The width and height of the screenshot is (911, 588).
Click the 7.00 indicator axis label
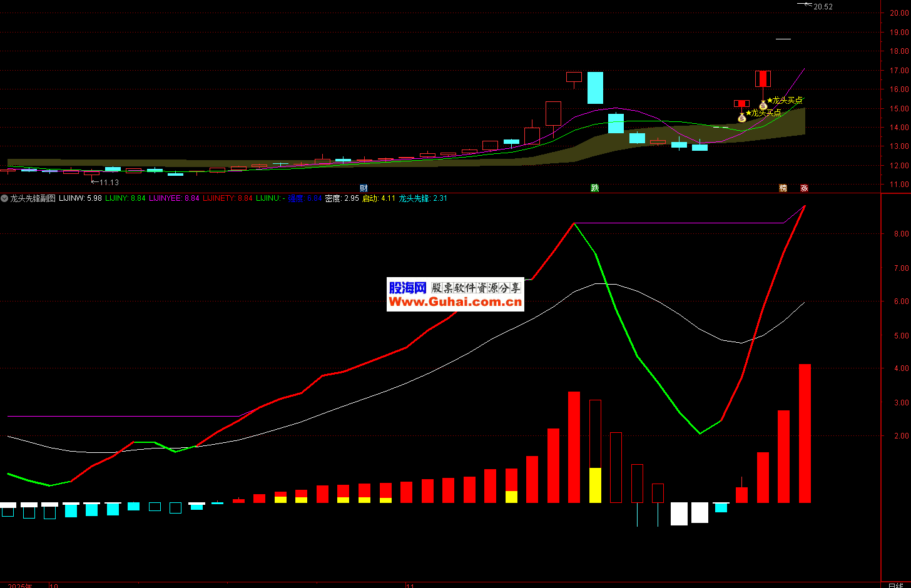click(x=902, y=268)
